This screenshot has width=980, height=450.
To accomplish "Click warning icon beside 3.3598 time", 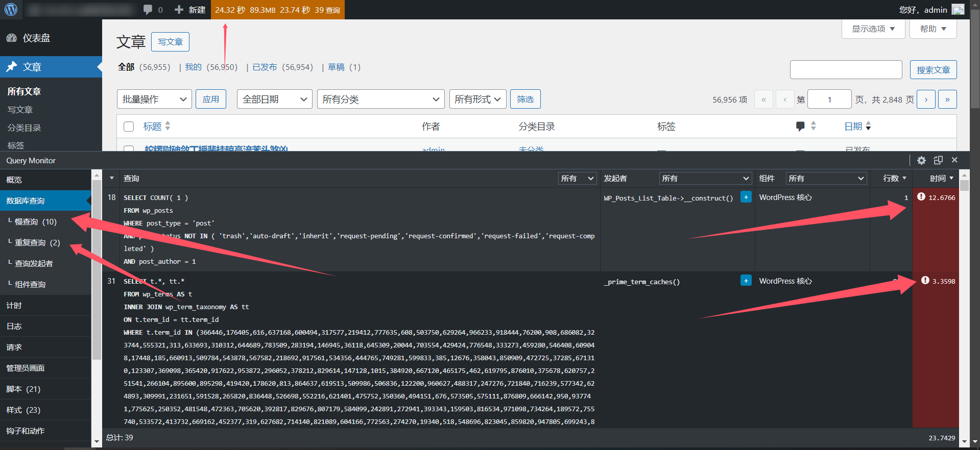I will pyautogui.click(x=925, y=281).
